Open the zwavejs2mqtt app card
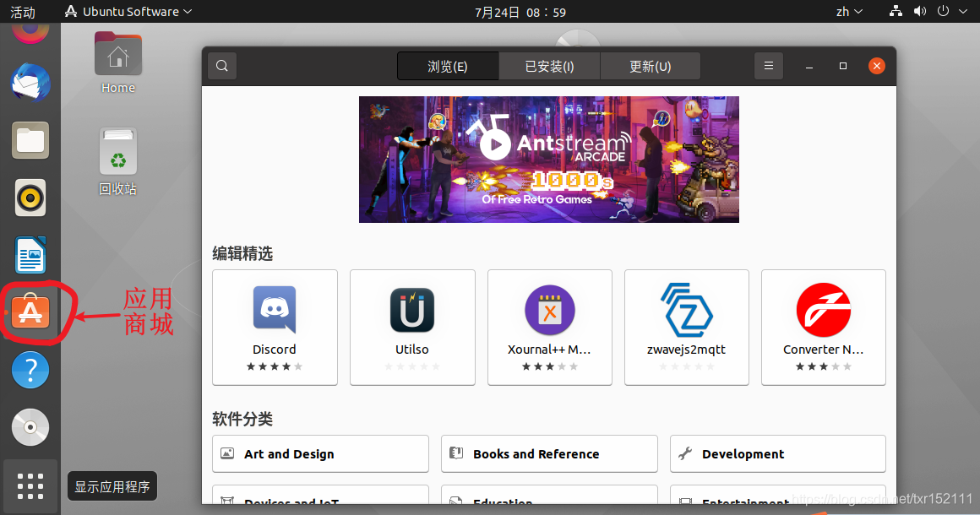Screen dimensions: 980x515 (x=686, y=327)
